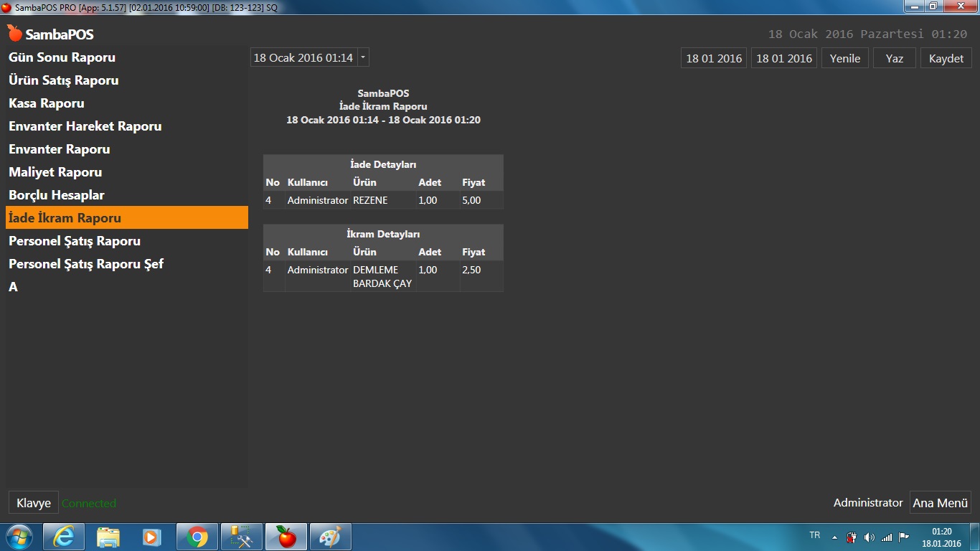Viewport: 980px width, 551px height.
Task: Select Ürün Satış Raporu from the list
Action: click(x=63, y=80)
